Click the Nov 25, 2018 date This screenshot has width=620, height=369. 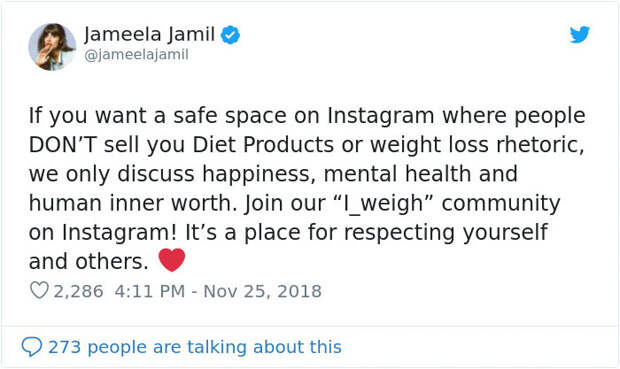pyautogui.click(x=262, y=291)
